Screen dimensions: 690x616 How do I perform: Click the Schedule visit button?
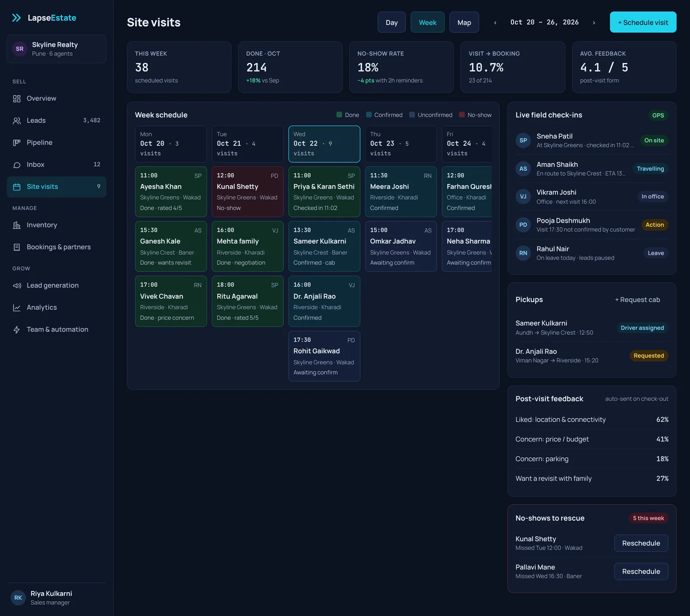point(643,22)
